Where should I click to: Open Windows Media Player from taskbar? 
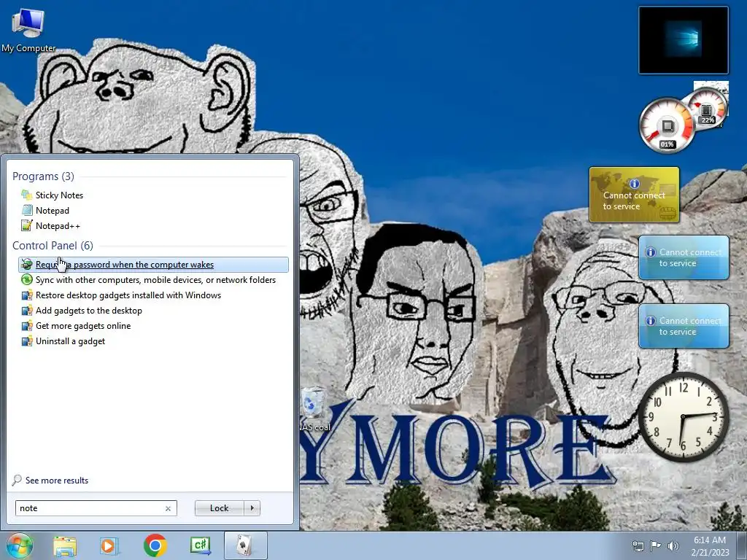109,547
